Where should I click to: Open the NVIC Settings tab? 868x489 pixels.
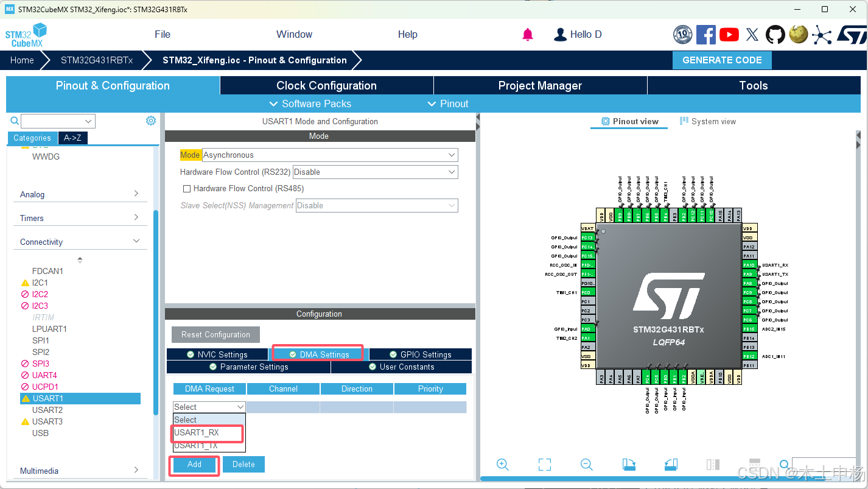(x=217, y=354)
